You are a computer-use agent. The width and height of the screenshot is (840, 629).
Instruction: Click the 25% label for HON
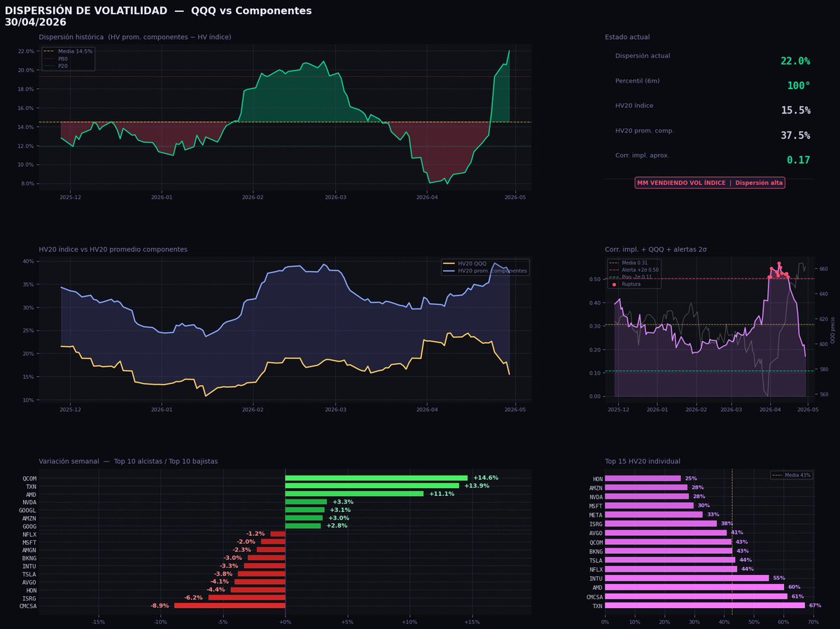pos(691,478)
